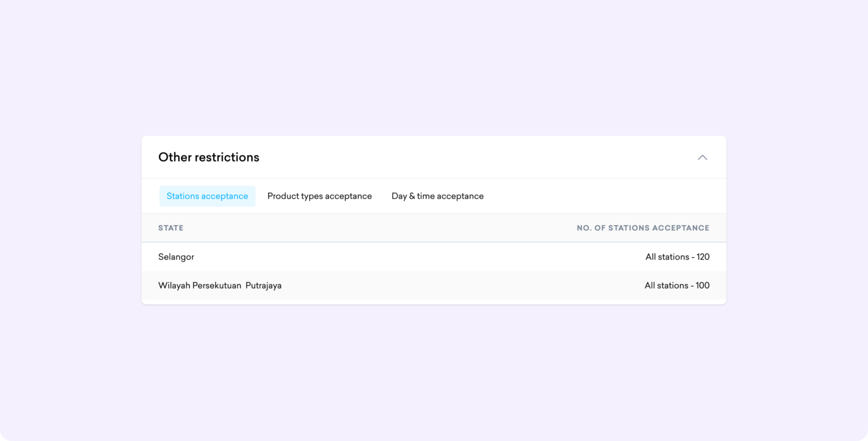Click empty middle of the Selangor row

[418, 257]
